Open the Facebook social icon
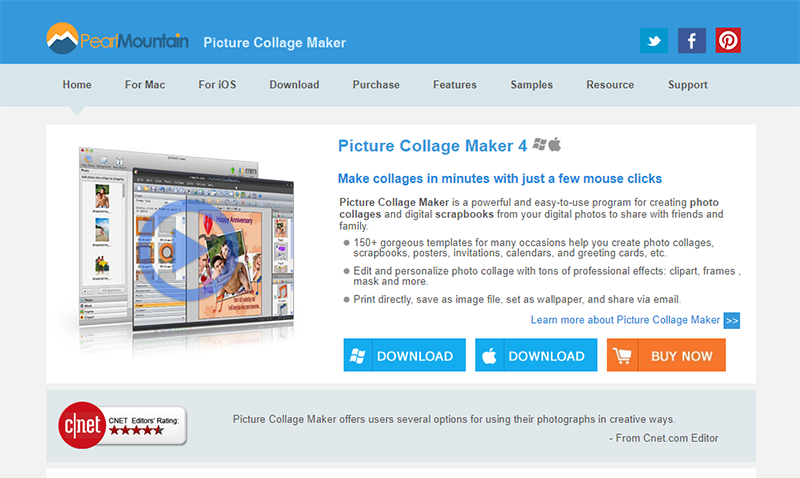Image resolution: width=800 pixels, height=478 pixels. coord(691,41)
